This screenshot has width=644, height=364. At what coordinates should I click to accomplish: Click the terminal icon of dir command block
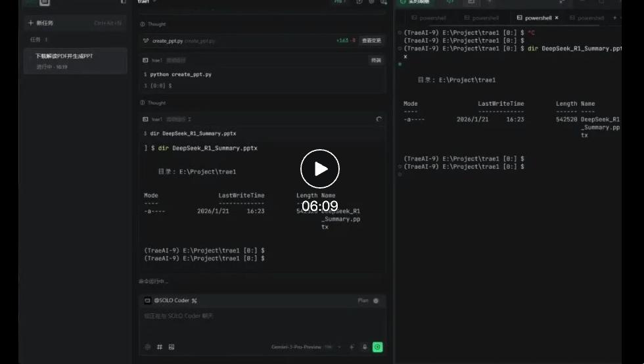[145, 119]
